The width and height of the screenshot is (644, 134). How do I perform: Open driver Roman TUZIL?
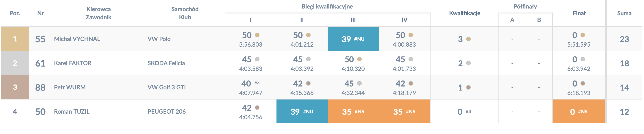coord(72,112)
